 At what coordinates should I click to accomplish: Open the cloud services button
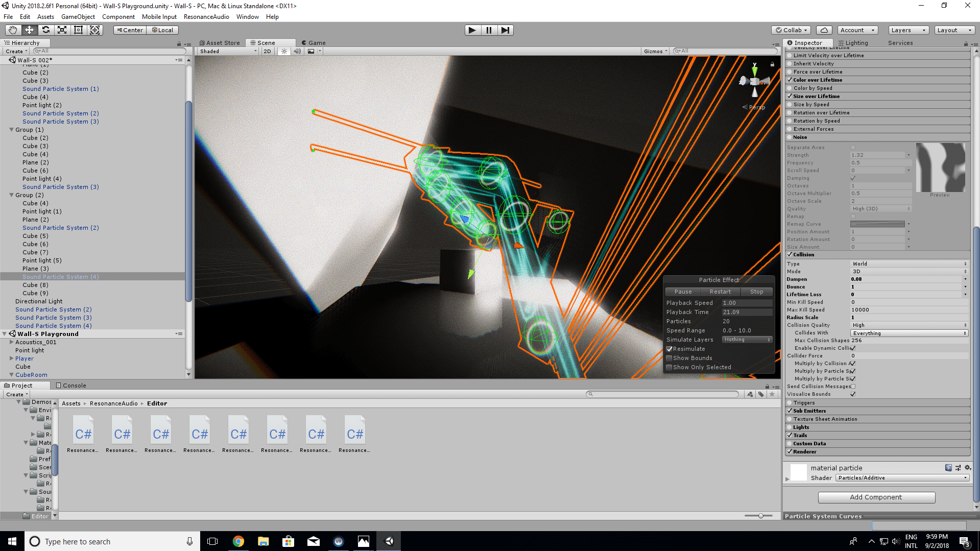(824, 30)
